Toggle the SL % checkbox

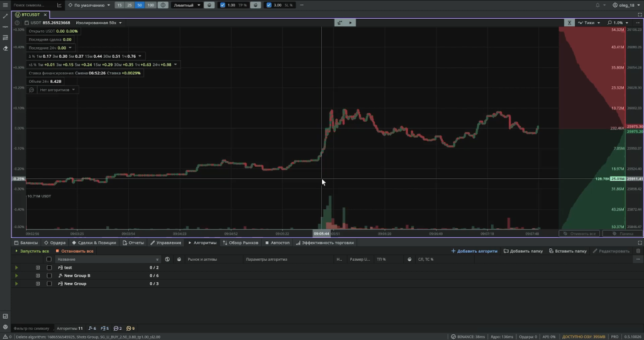269,5
